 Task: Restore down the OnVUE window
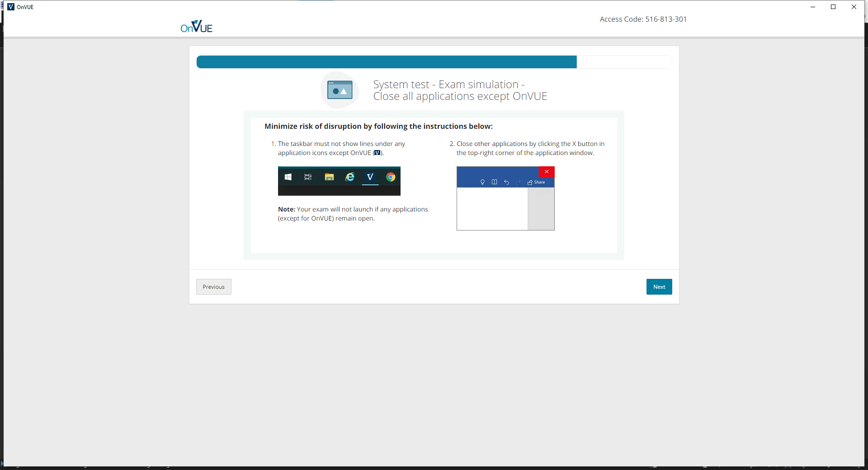(x=833, y=7)
